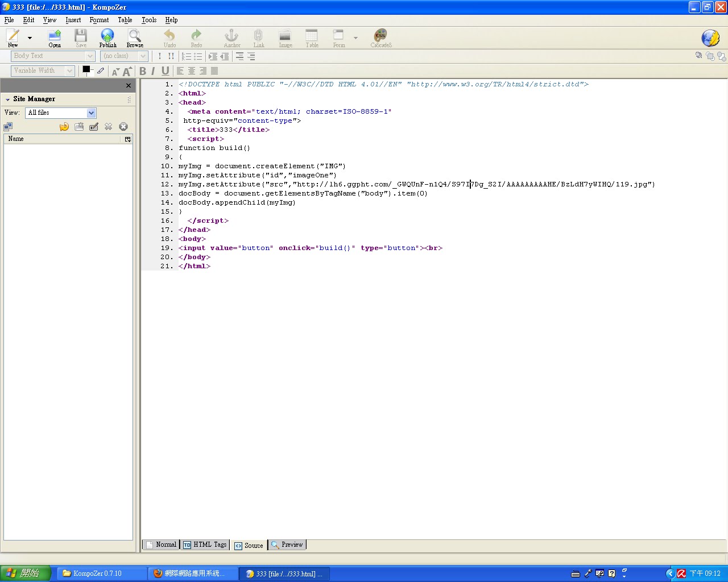Justify text alignment
The width and height of the screenshot is (728, 582).
[x=214, y=71]
